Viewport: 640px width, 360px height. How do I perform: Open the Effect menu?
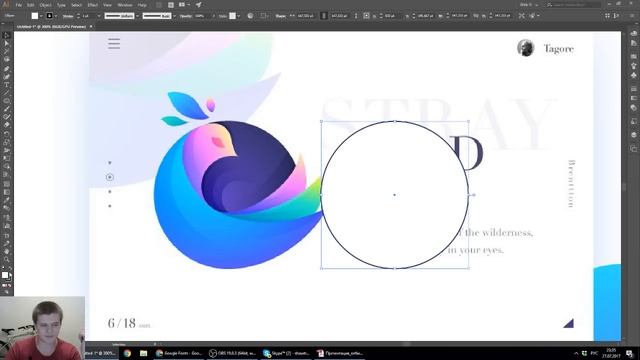coord(92,5)
